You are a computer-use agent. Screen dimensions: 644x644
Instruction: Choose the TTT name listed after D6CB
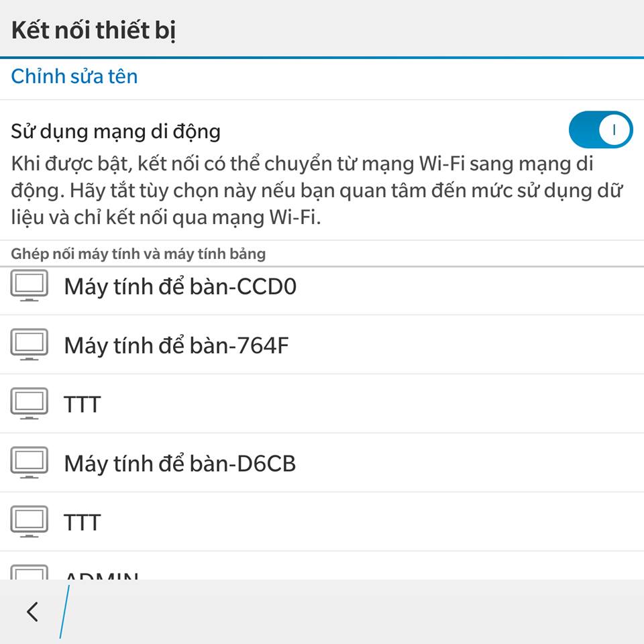tap(82, 523)
